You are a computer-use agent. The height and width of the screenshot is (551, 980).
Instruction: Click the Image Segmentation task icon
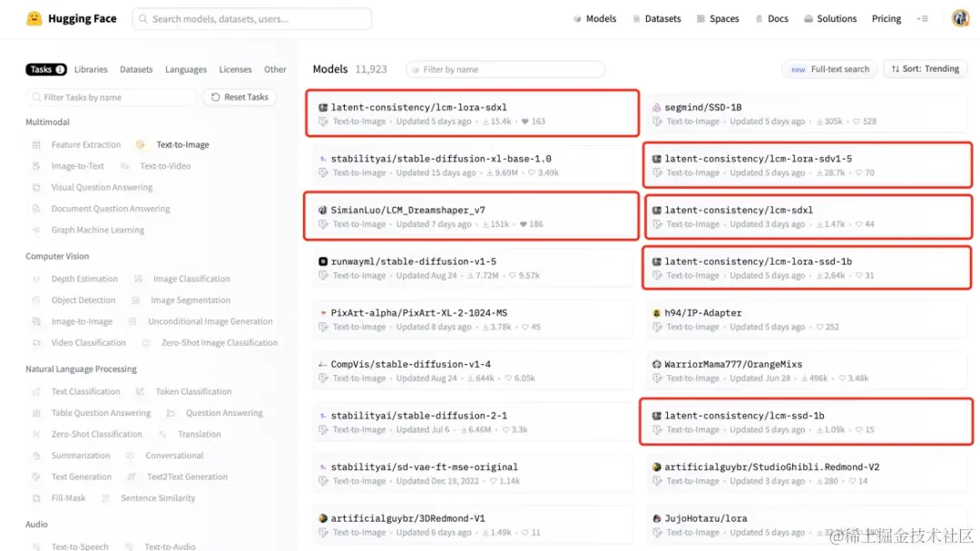(135, 300)
